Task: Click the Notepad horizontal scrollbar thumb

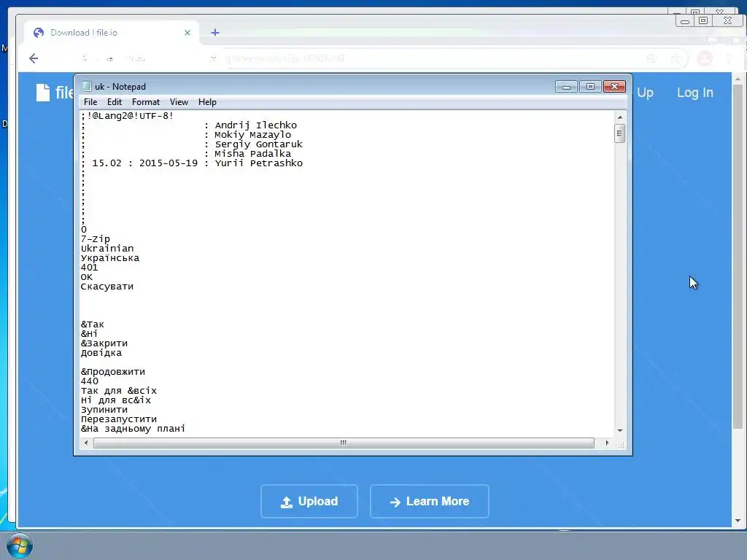Action: tap(344, 443)
